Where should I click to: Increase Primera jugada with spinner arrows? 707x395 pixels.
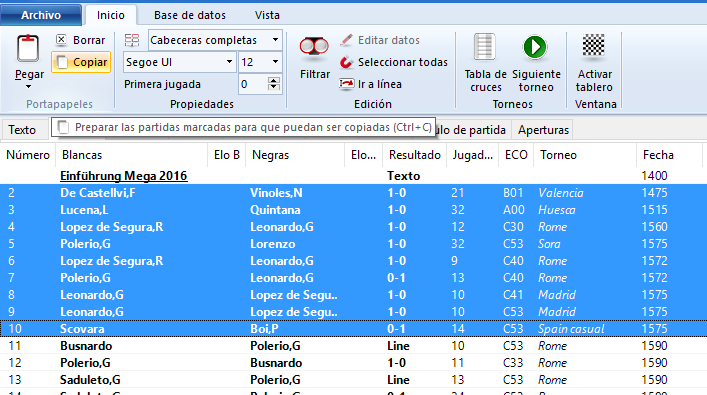(x=273, y=80)
